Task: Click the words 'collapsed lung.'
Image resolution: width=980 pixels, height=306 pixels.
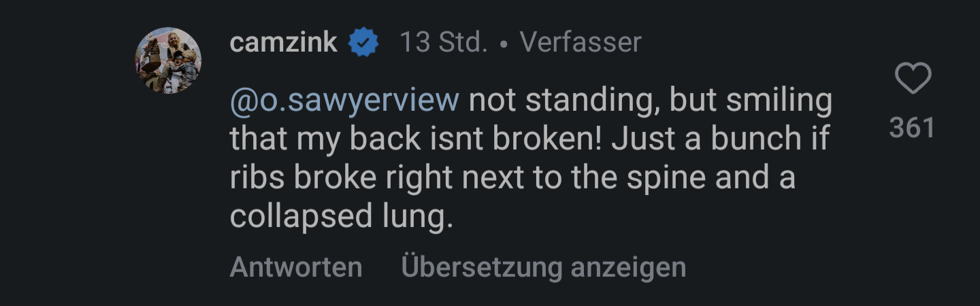Action: [x=341, y=218]
